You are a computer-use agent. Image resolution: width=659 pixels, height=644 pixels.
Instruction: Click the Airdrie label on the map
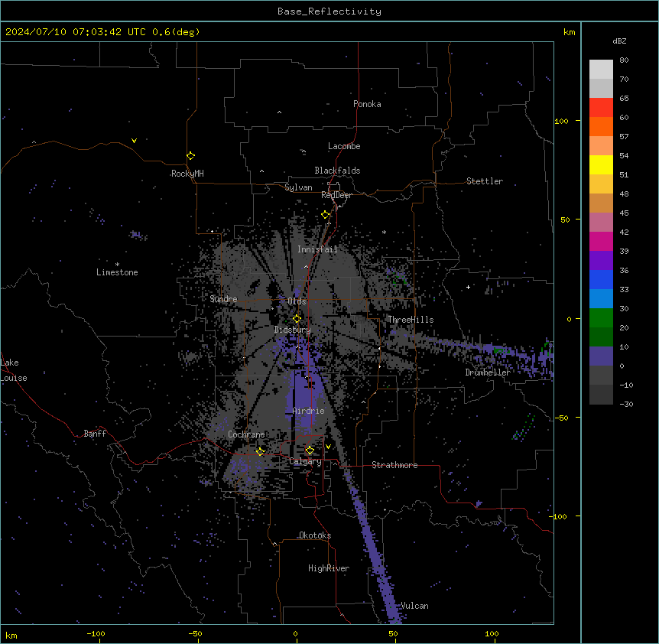tap(308, 411)
